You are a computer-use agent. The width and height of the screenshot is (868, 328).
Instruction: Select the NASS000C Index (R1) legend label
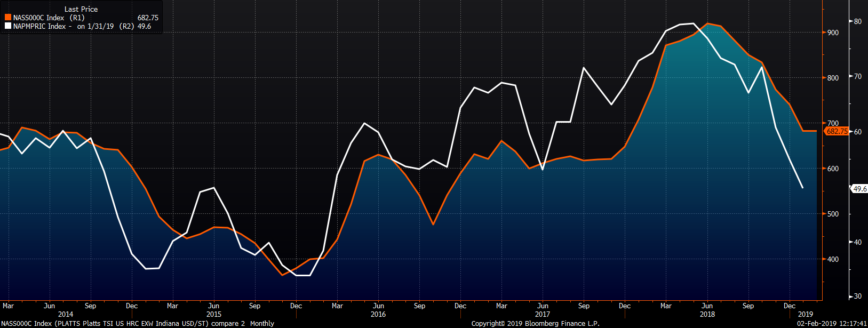click(x=49, y=18)
